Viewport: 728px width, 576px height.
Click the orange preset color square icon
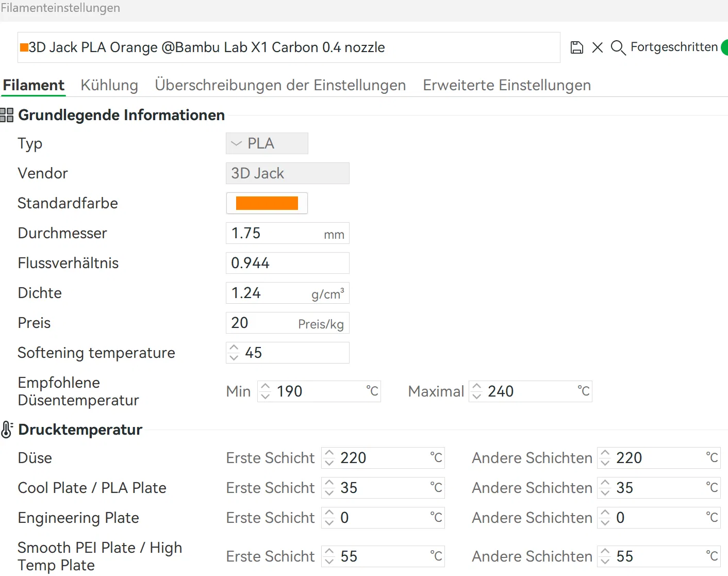(x=24, y=47)
